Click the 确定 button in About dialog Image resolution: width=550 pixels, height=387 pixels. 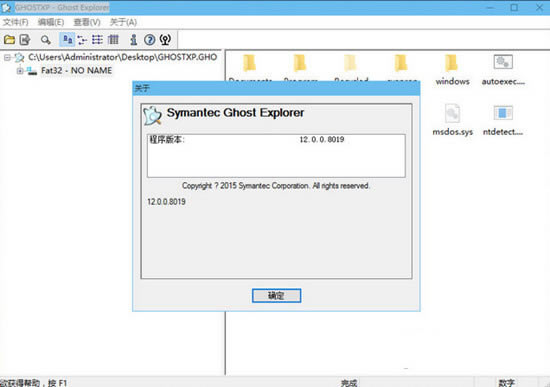pos(276,295)
